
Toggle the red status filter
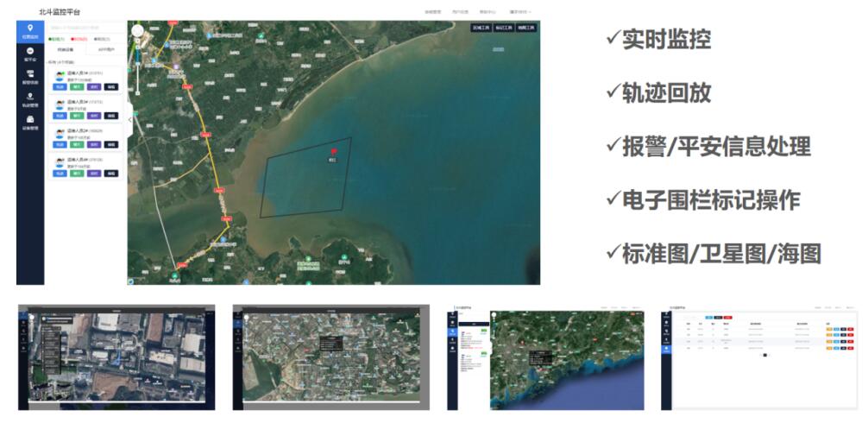79,39
